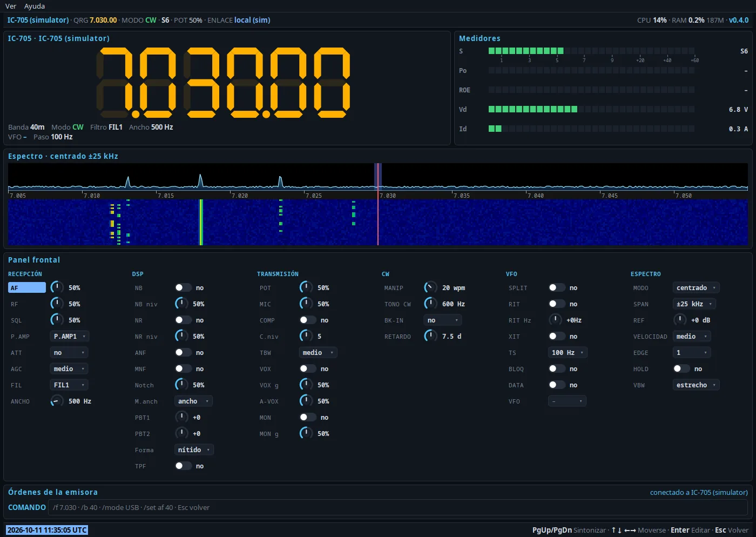Open the spectrum MODO dropdown showing centrado

(x=696, y=288)
